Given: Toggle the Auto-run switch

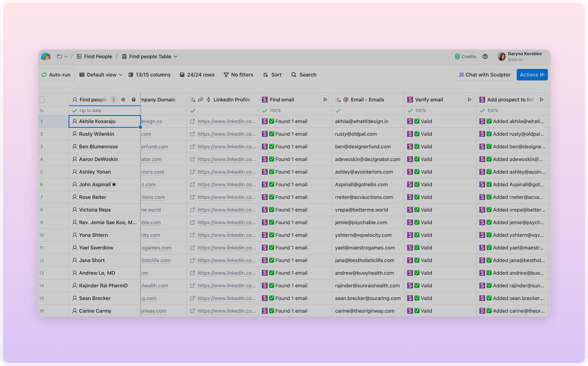Looking at the screenshot, I should [56, 75].
